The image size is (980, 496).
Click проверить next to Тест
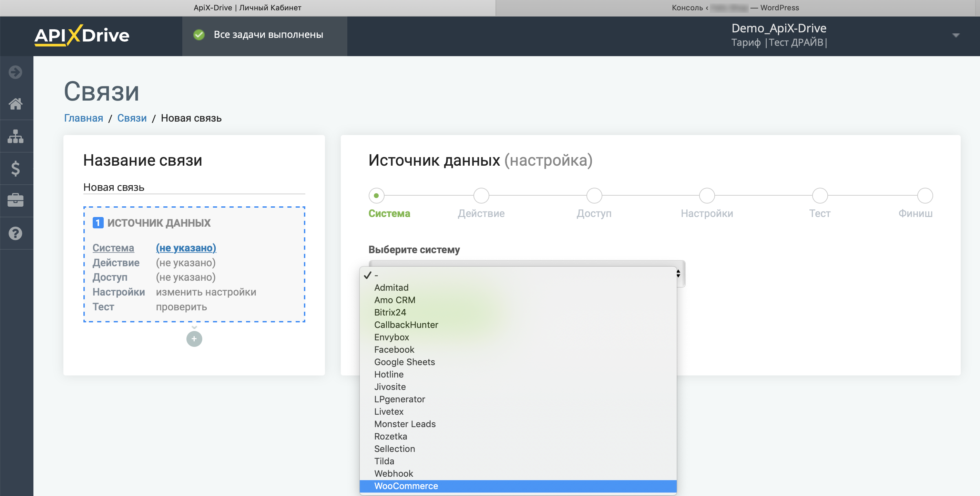click(x=182, y=307)
